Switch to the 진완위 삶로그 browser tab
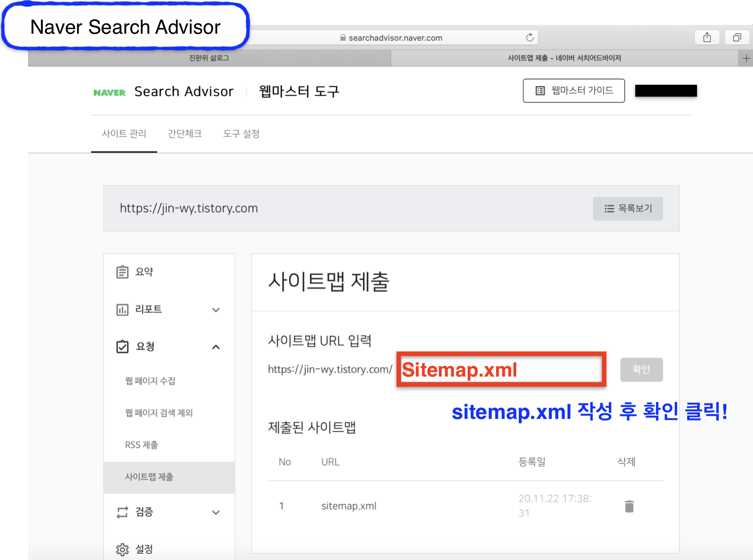The width and height of the screenshot is (753, 560). coord(209,58)
